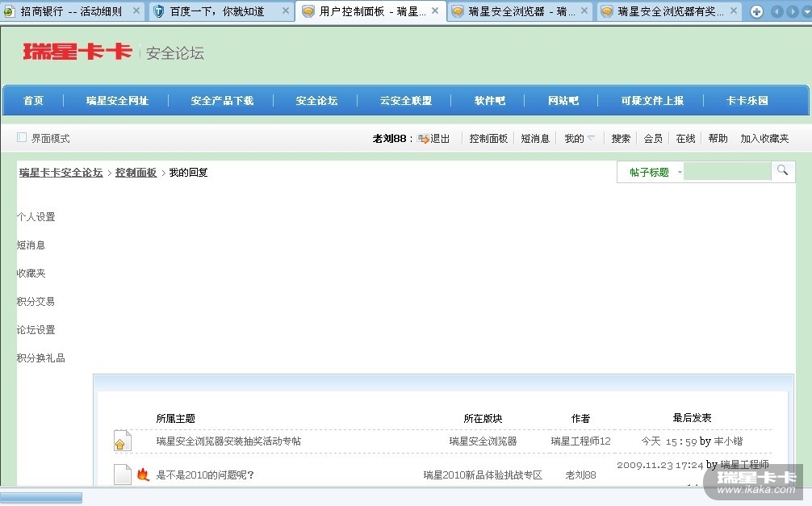Expand the 我的 dropdown menu
Viewport: 812px width, 506px height.
tap(591, 138)
